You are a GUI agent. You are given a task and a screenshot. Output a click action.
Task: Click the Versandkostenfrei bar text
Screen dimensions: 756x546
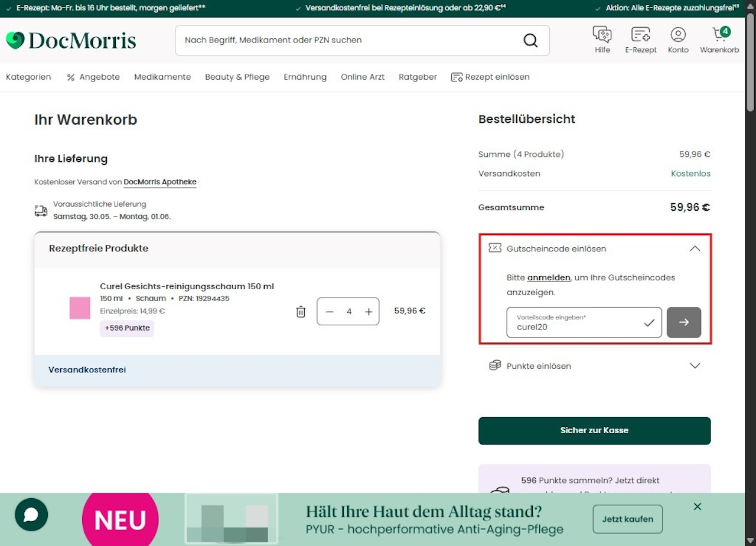coord(87,370)
